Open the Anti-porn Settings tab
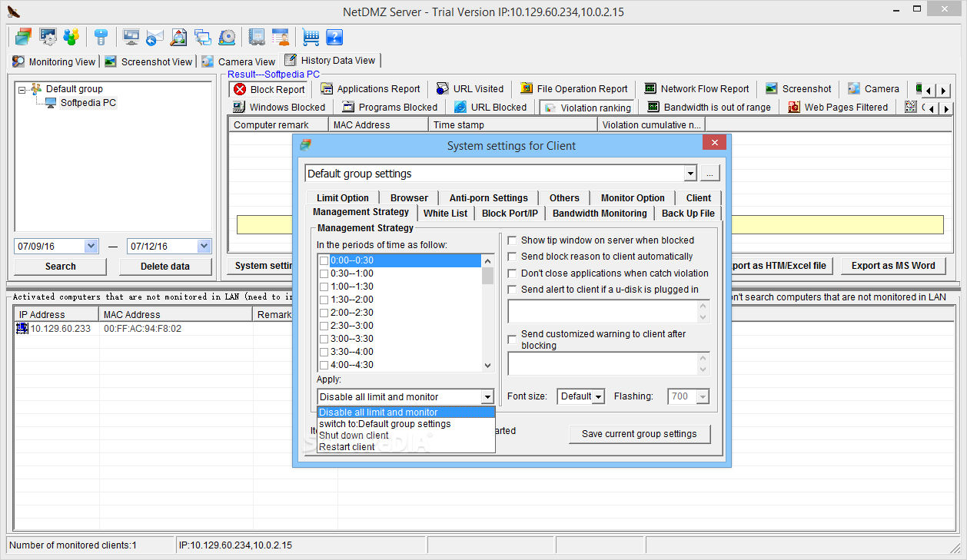Image resolution: width=967 pixels, height=560 pixels. click(x=489, y=197)
